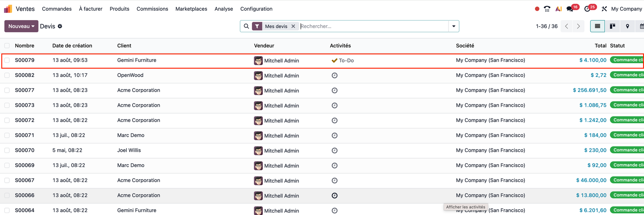644x215 pixels.
Task: Sort by the Client column header
Action: (124, 46)
